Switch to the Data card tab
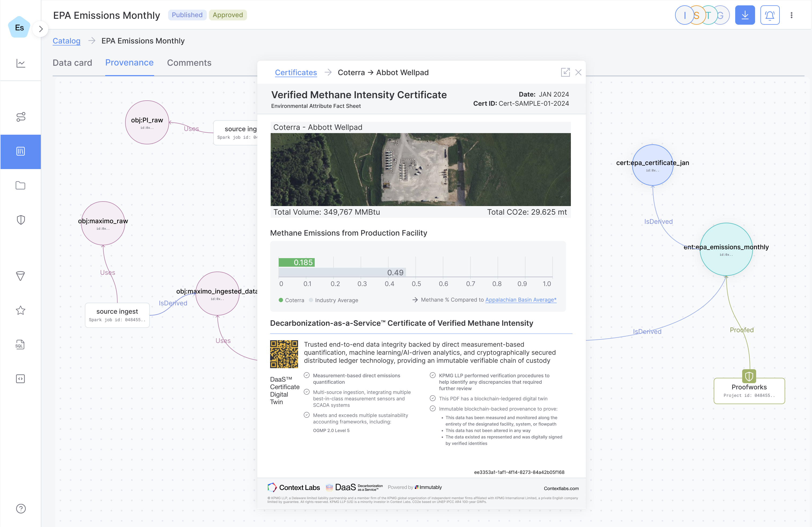The image size is (812, 527). [x=72, y=62]
